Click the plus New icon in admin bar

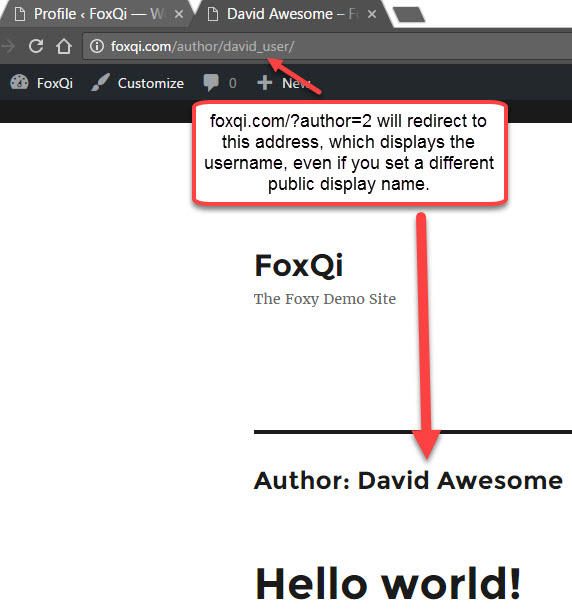(265, 83)
